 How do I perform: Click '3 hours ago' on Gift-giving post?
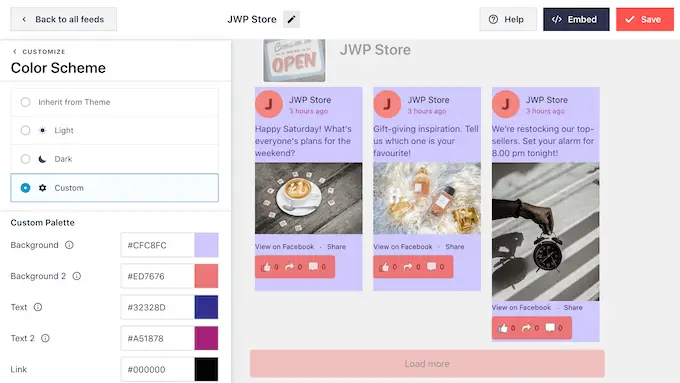tap(427, 111)
